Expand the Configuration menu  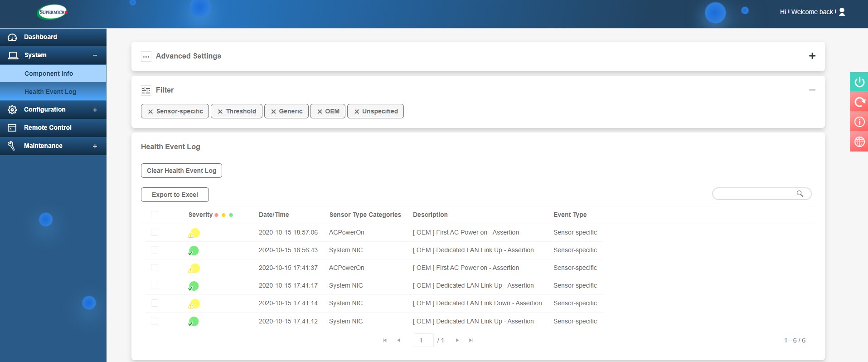[x=95, y=110]
